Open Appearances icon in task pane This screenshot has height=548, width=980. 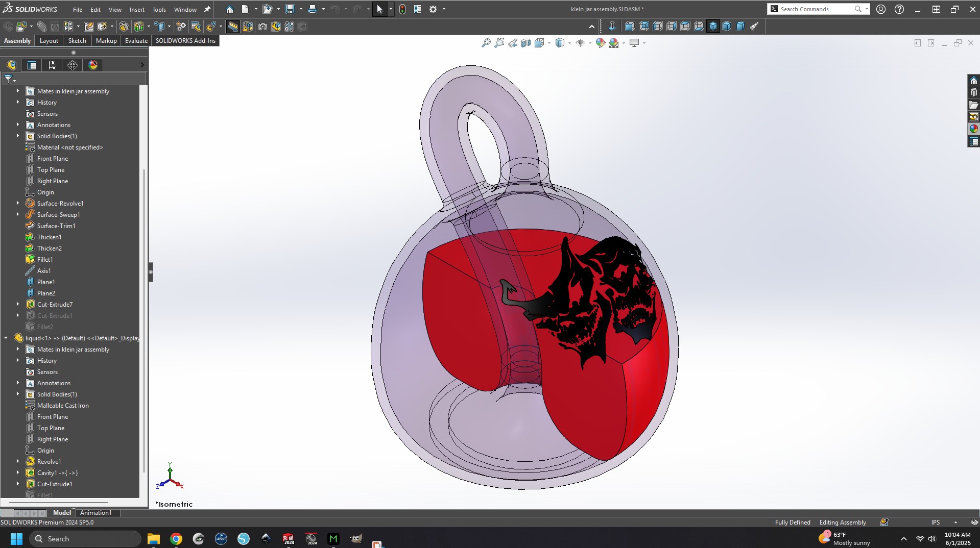pyautogui.click(x=973, y=129)
